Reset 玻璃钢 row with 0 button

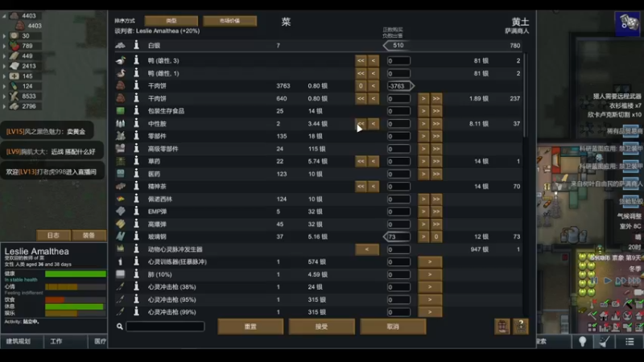436,237
